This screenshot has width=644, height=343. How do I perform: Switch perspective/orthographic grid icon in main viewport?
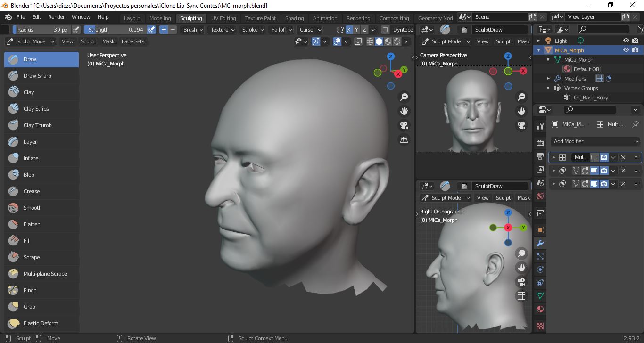[404, 139]
